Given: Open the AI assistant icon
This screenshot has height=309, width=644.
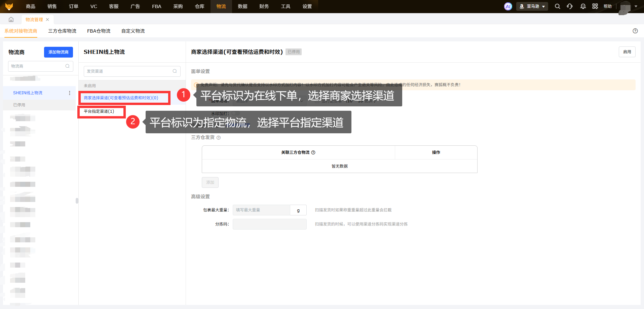Looking at the screenshot, I should point(508,6).
